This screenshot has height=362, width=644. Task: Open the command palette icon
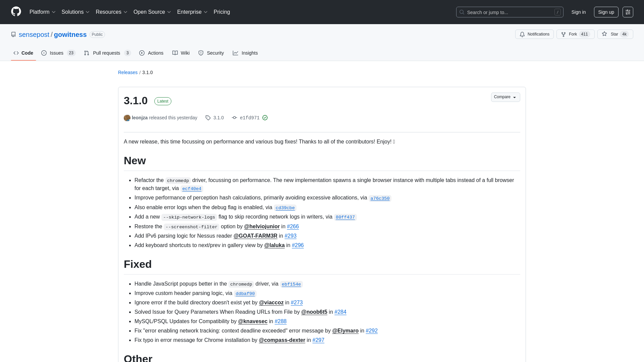[x=628, y=12]
